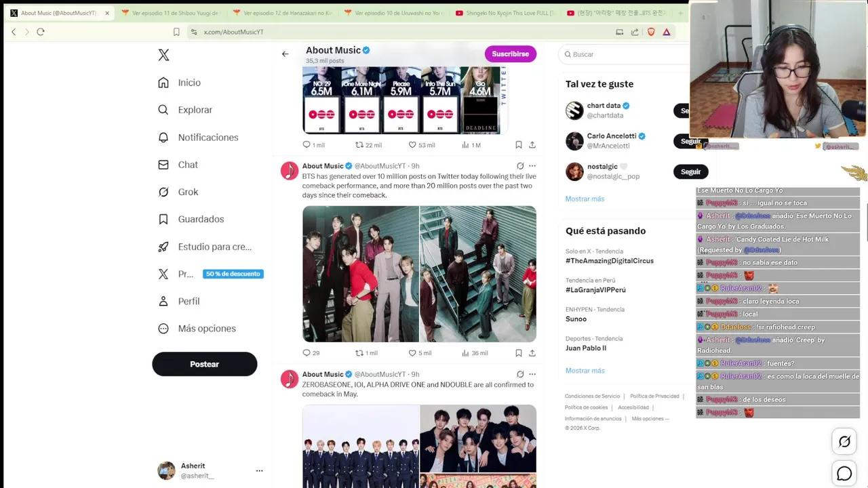Follow nostalgic with Seguir button

point(690,171)
